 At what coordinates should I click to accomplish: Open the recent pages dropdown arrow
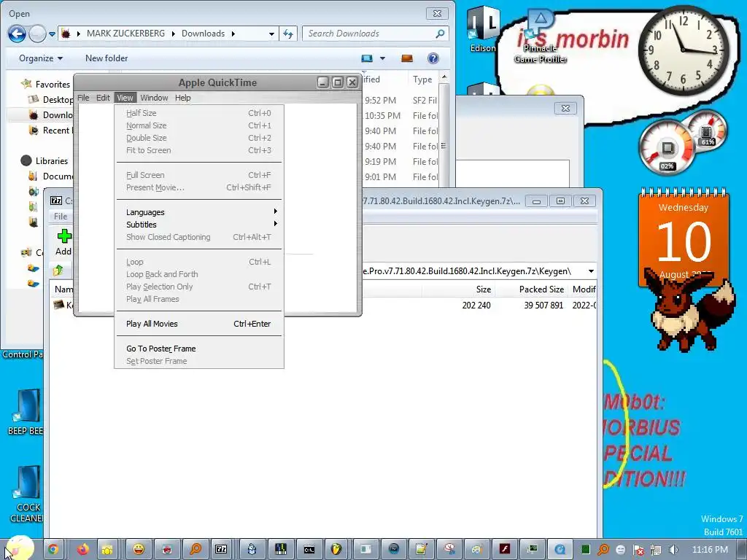pos(52,34)
